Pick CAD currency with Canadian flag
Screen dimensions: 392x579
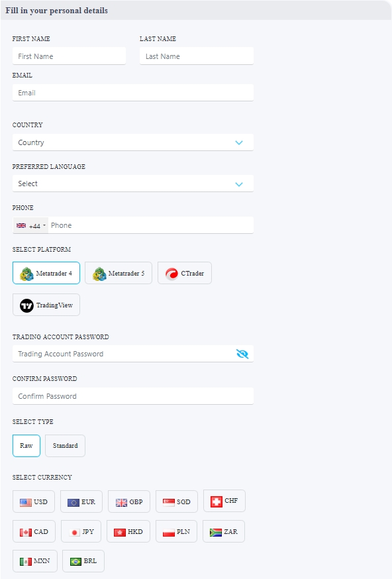[x=34, y=531]
